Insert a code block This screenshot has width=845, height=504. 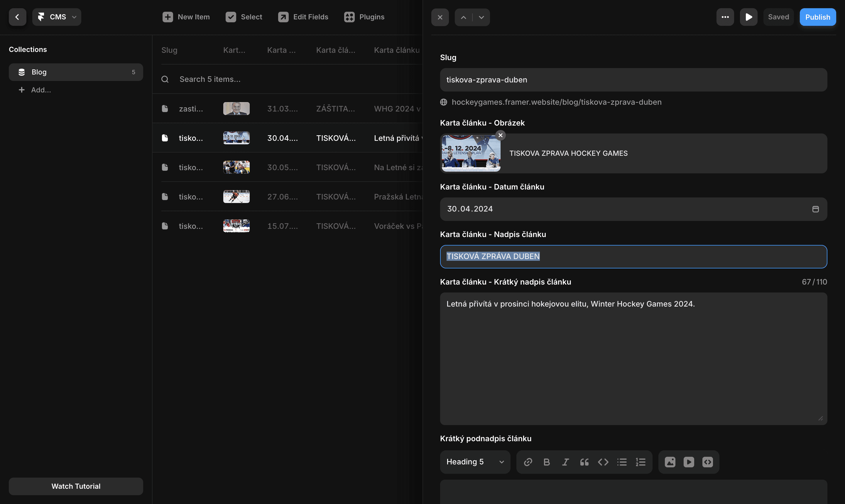pos(603,462)
